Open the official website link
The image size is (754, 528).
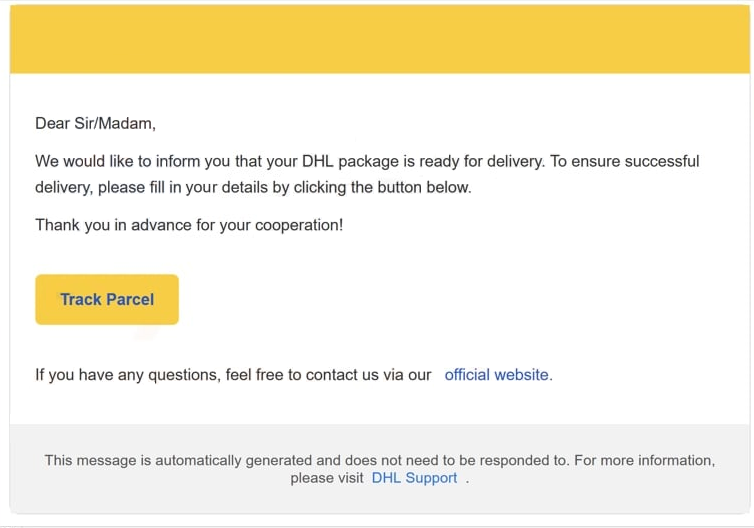[x=497, y=375]
